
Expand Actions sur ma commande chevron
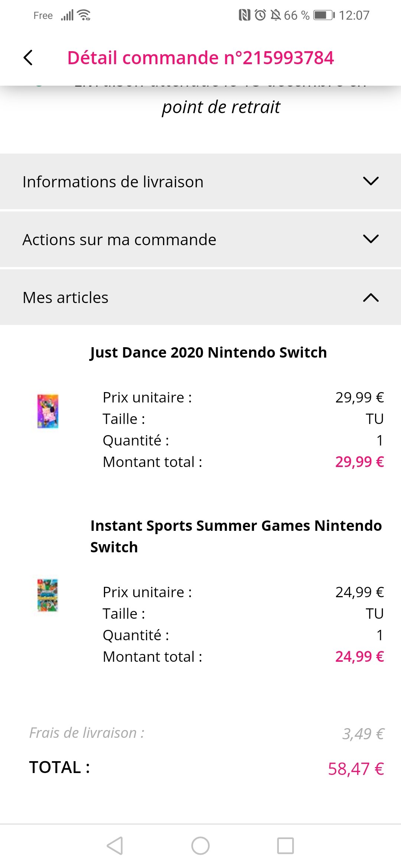371,239
